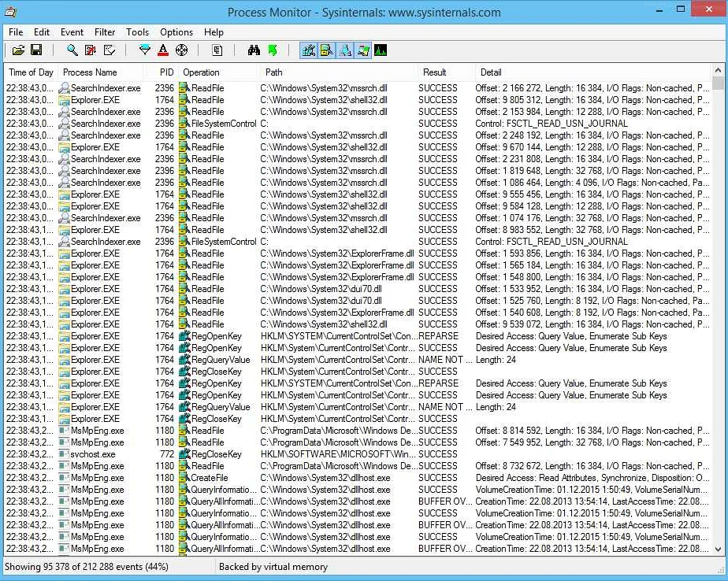Viewport: 728px width, 581px height.
Task: Open the Filter dialog from the toolbar
Action: tap(145, 50)
